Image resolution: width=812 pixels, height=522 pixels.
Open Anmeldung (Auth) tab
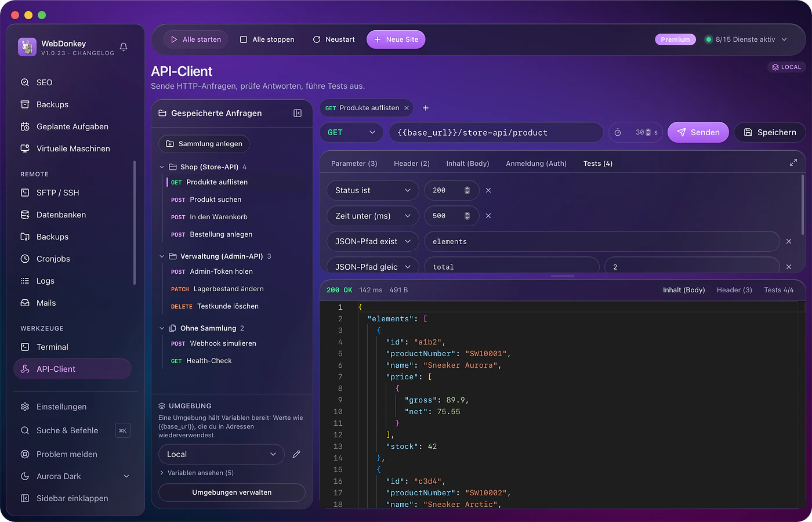click(536, 164)
